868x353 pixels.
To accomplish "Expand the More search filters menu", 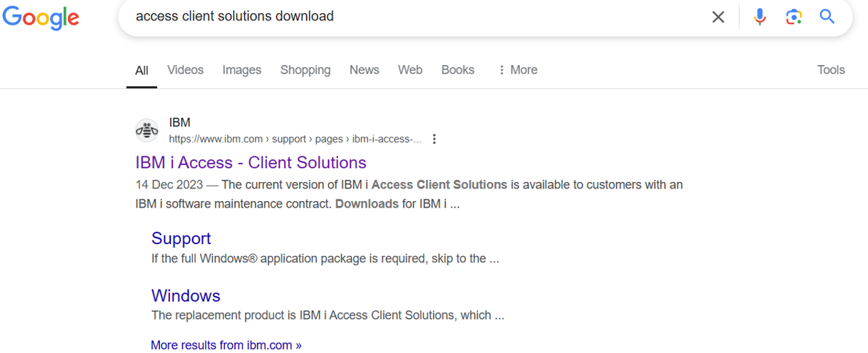I will (518, 70).
